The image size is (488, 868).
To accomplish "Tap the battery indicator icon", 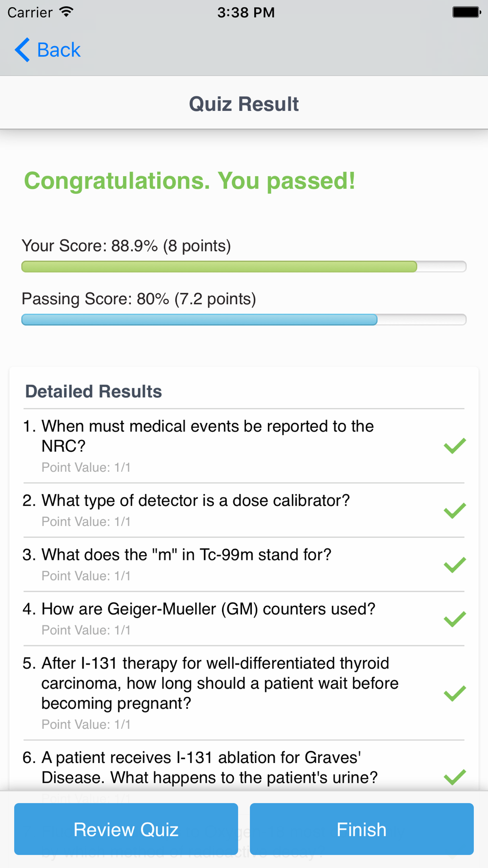I will click(x=466, y=12).
